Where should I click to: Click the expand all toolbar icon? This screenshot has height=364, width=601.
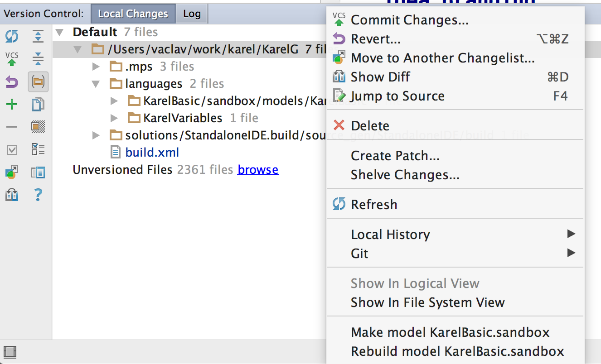click(x=38, y=36)
